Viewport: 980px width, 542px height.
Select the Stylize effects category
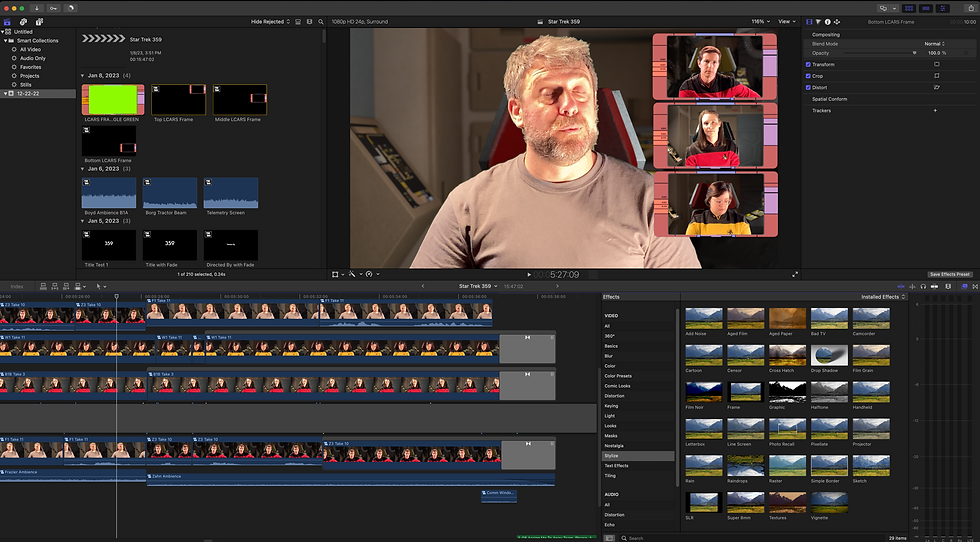638,456
